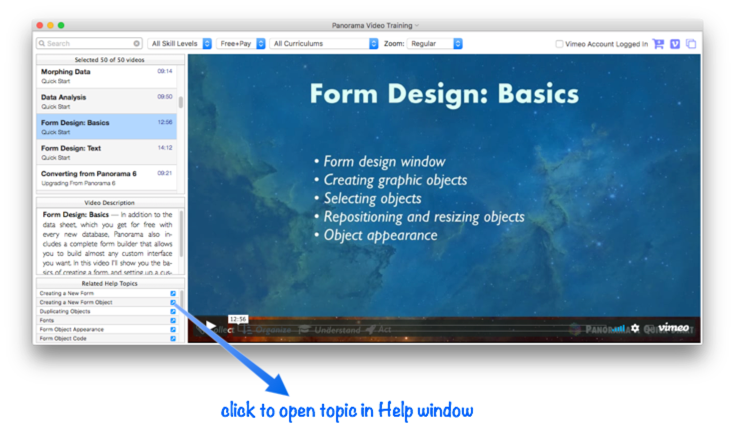Click the Video Description header

pos(110,203)
